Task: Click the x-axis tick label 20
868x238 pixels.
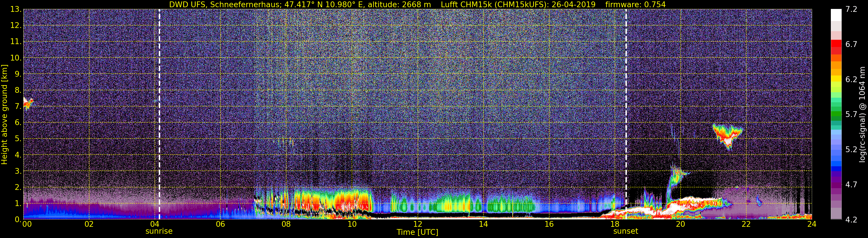Action: [x=680, y=224]
